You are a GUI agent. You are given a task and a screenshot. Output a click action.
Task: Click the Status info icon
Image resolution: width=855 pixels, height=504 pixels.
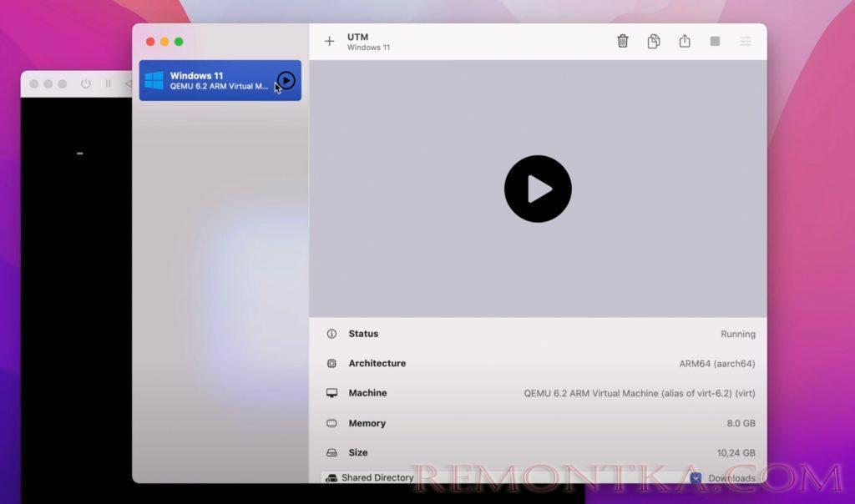pos(331,334)
